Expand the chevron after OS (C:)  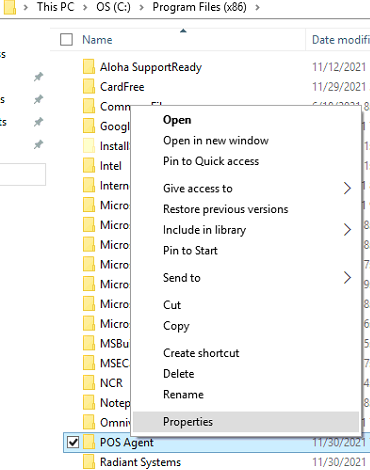(x=142, y=7)
